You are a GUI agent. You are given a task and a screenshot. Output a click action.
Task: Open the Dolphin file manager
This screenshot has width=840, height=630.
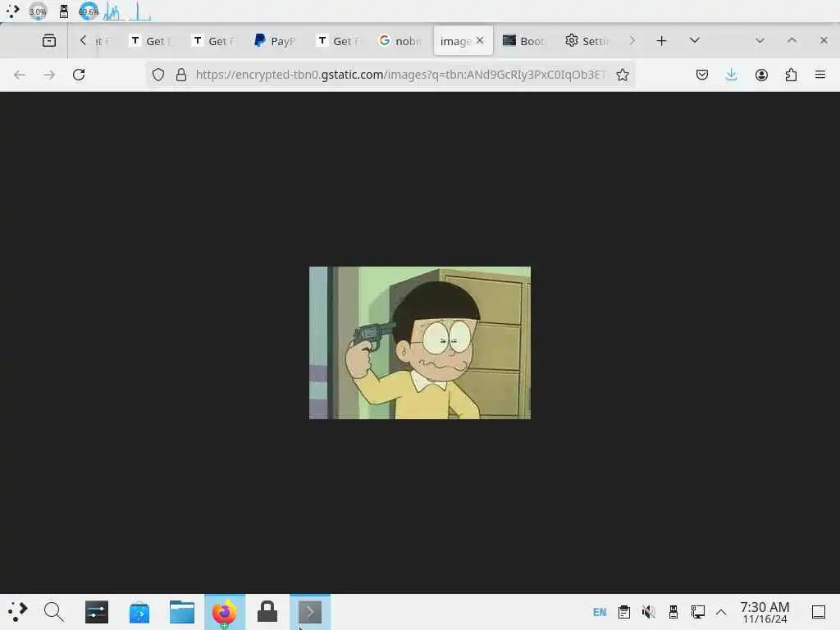(x=182, y=612)
